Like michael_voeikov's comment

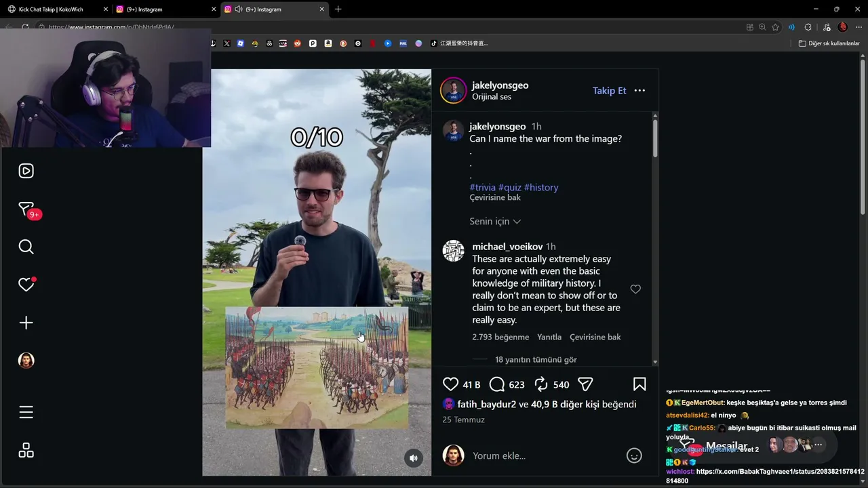[635, 289]
